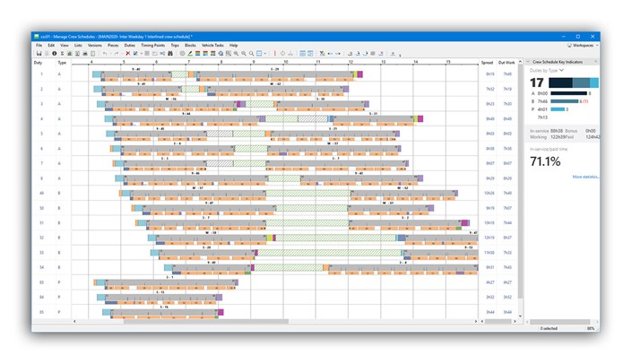Click the first striped color-bands display icon
This screenshot has height=364, width=632.
pos(198,53)
